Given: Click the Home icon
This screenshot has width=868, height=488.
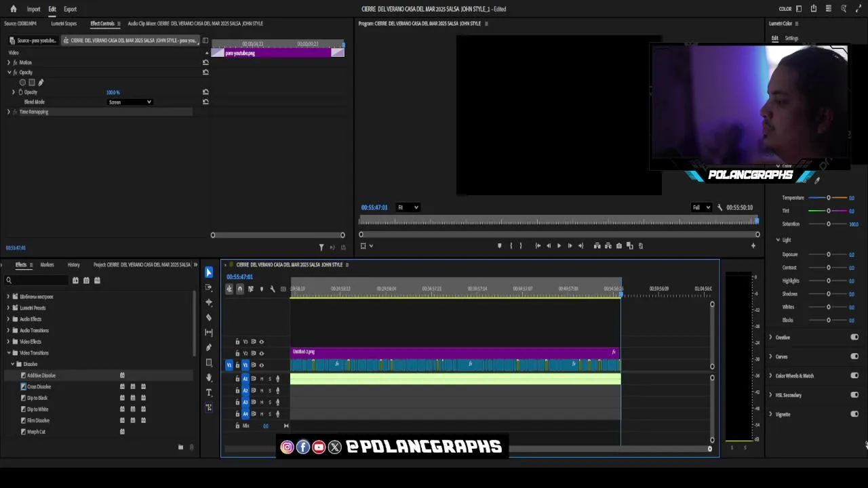Looking at the screenshot, I should (13, 9).
